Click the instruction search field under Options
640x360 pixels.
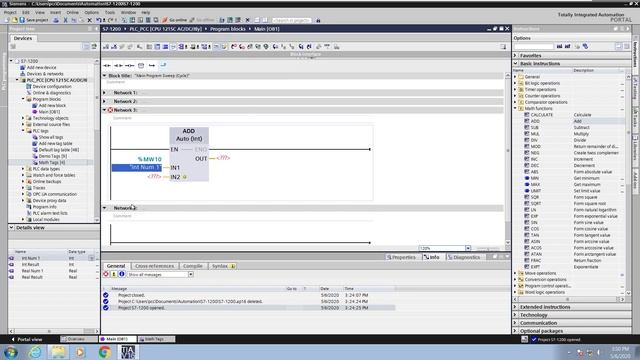[533, 47]
